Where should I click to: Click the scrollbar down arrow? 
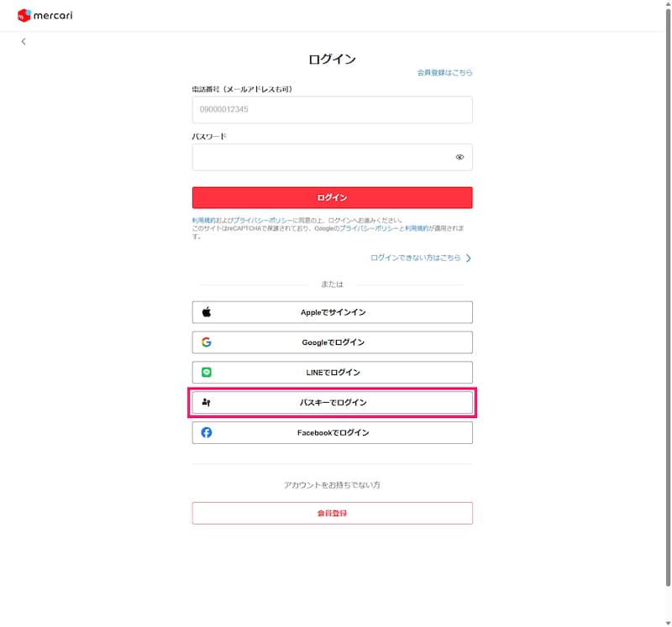pyautogui.click(x=668, y=623)
